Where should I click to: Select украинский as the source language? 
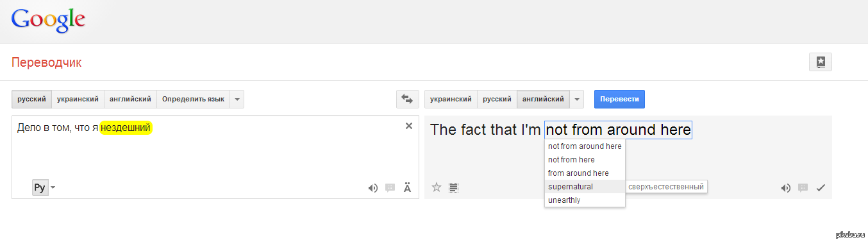(x=78, y=99)
